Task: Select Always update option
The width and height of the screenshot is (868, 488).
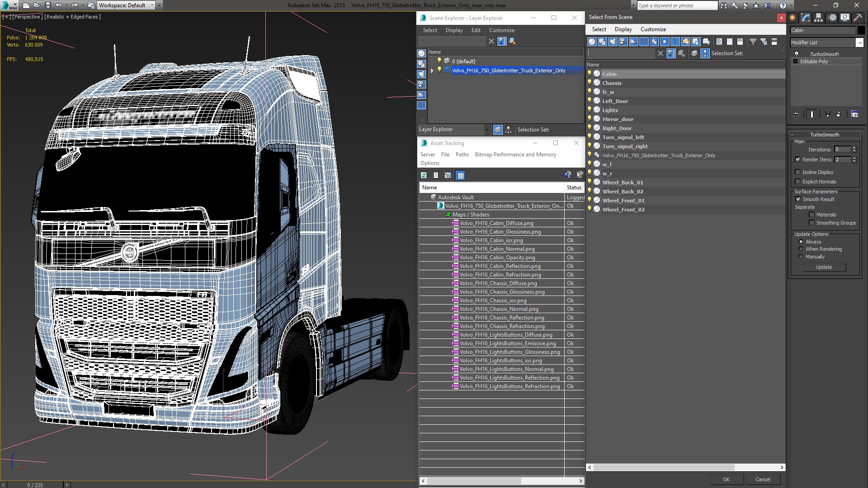Action: click(801, 242)
